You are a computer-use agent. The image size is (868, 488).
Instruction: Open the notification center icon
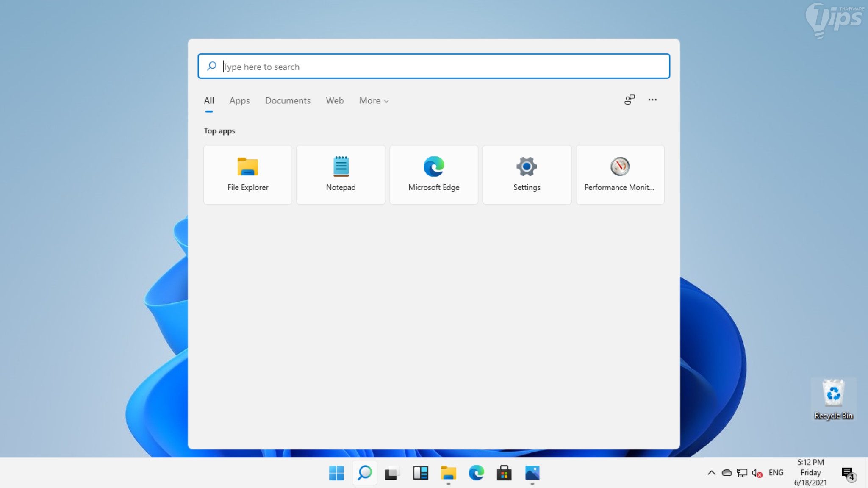point(848,473)
